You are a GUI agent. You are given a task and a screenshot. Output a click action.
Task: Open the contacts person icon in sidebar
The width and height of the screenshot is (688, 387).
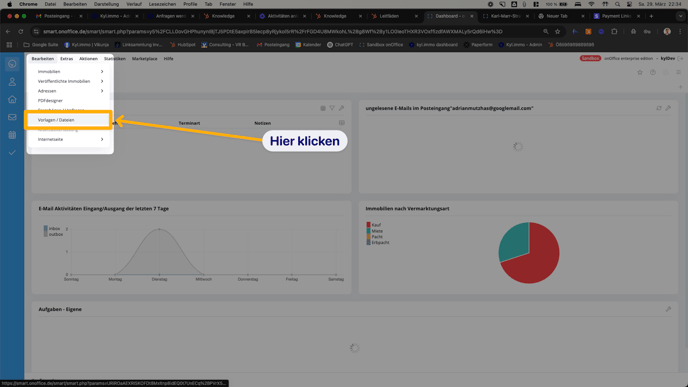[12, 82]
